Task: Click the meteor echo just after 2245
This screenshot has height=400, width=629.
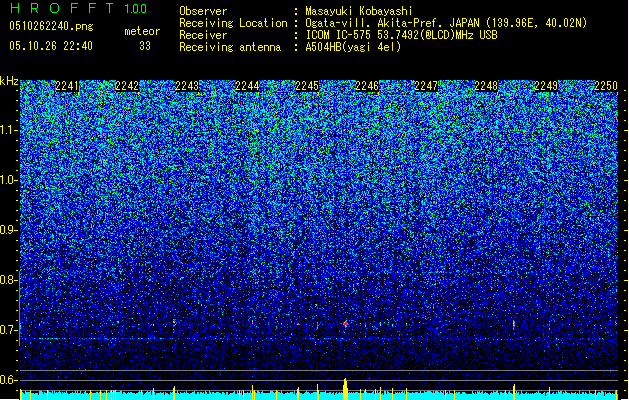Action: (317, 325)
